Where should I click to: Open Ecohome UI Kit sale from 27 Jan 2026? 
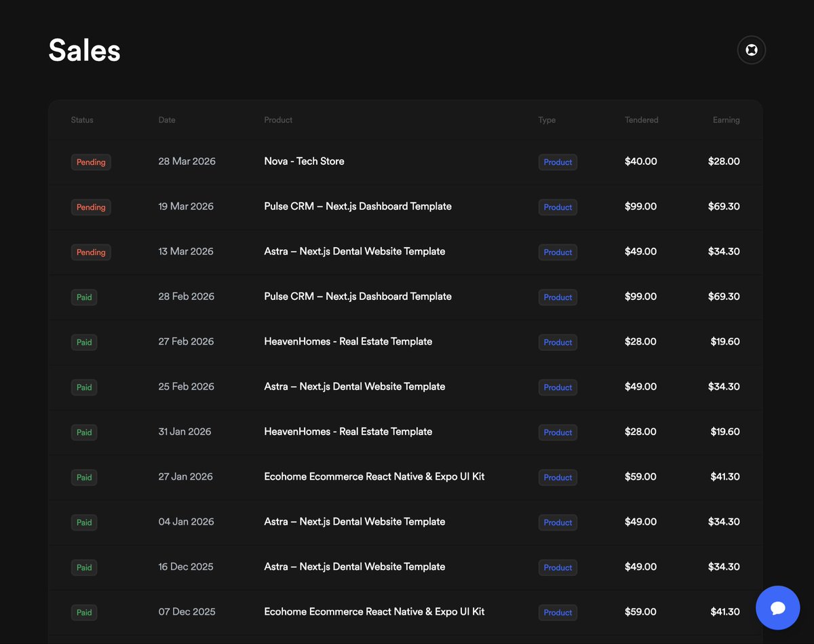point(374,476)
